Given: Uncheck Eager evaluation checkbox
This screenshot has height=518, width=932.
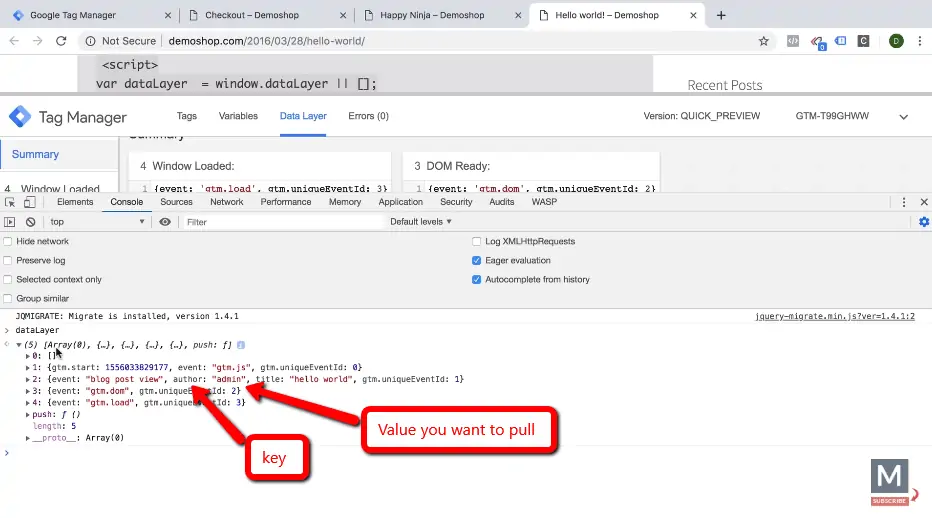Looking at the screenshot, I should point(477,261).
